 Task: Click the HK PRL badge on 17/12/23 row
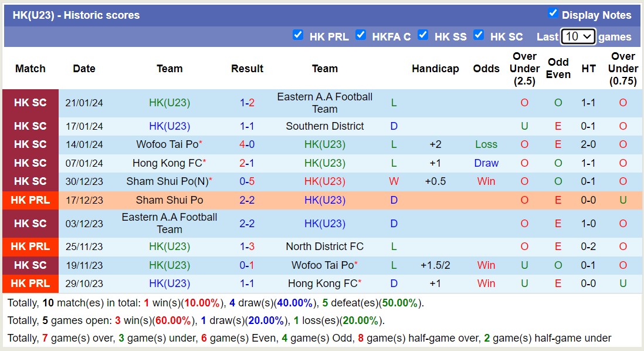[30, 200]
